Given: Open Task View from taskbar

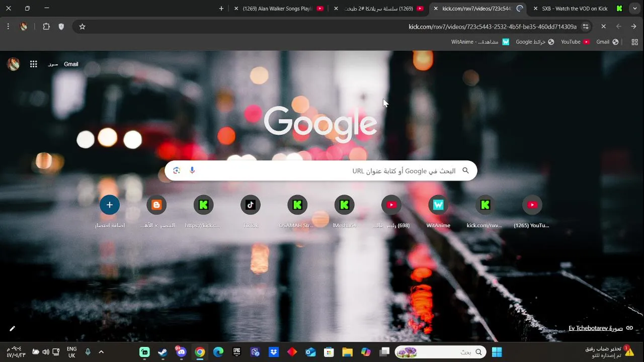Looking at the screenshot, I should pos(384,352).
